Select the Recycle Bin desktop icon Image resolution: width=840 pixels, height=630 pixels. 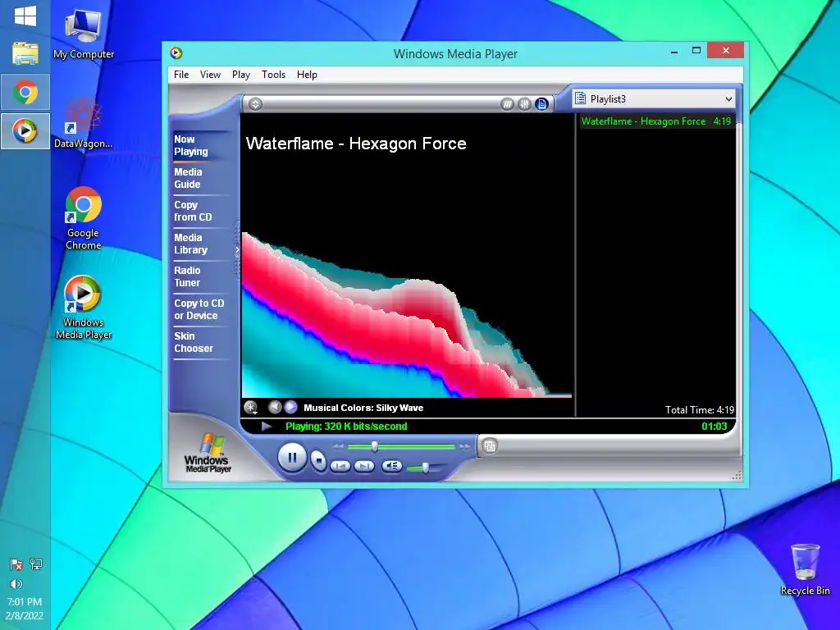click(x=806, y=570)
